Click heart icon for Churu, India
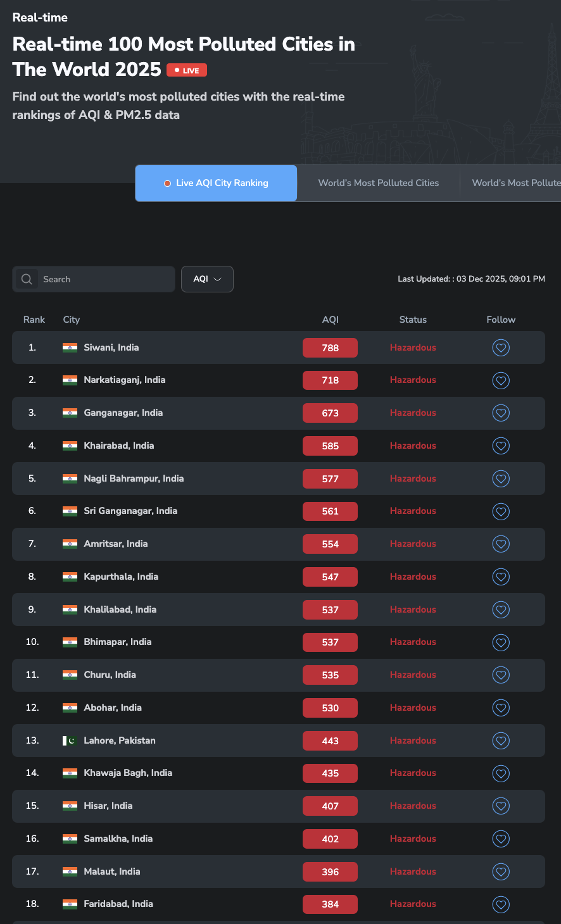This screenshot has height=924, width=561. (x=501, y=675)
